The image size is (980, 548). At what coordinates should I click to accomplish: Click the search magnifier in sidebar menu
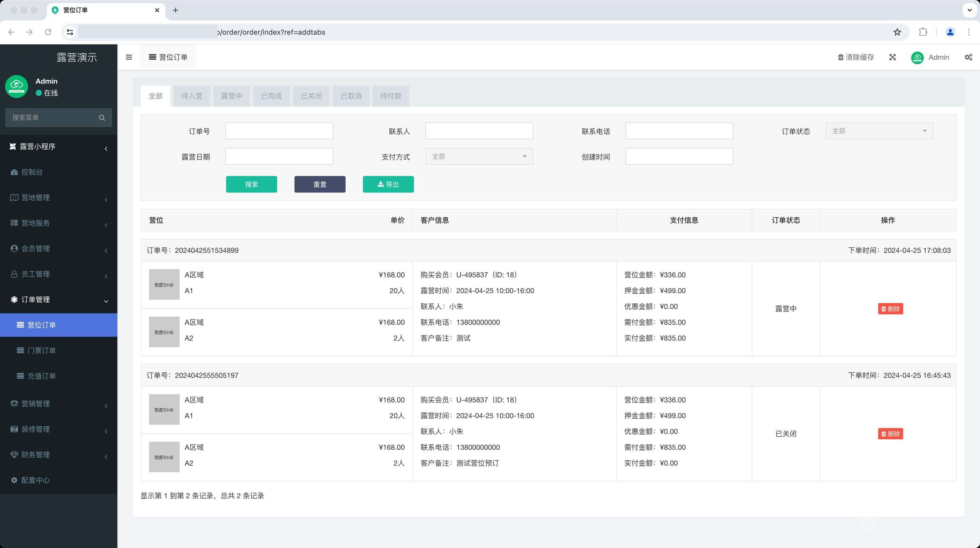(102, 117)
